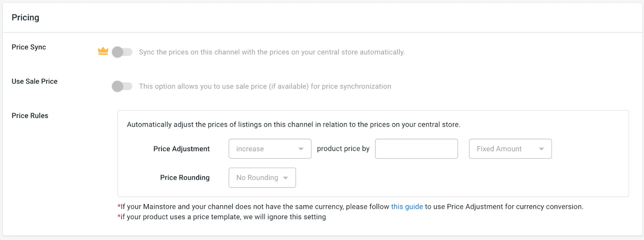Screen dimensions: 644x240
Task: Click the caret icon in Fixed Amount box
Action: coord(541,149)
